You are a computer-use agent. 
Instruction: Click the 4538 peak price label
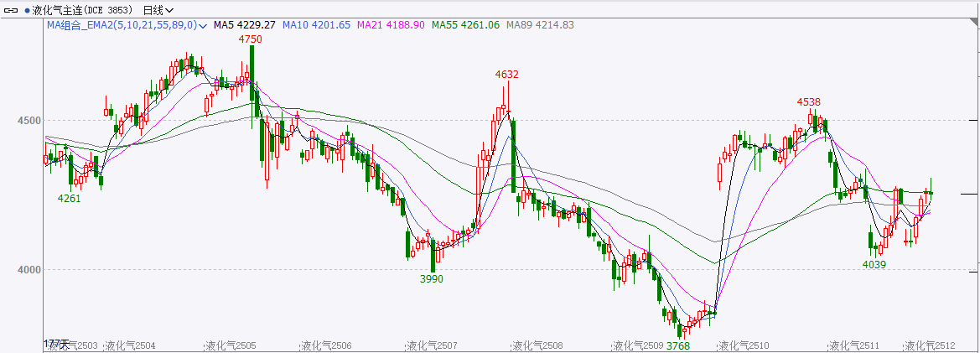808,101
